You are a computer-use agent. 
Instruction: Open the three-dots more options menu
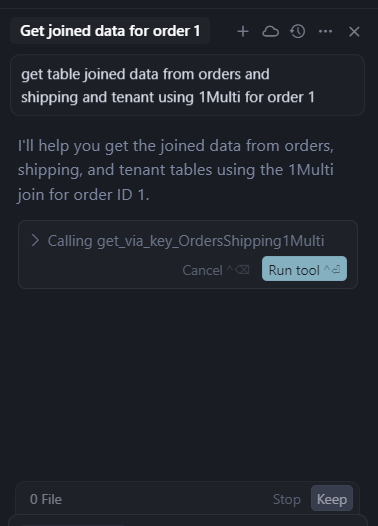325,32
